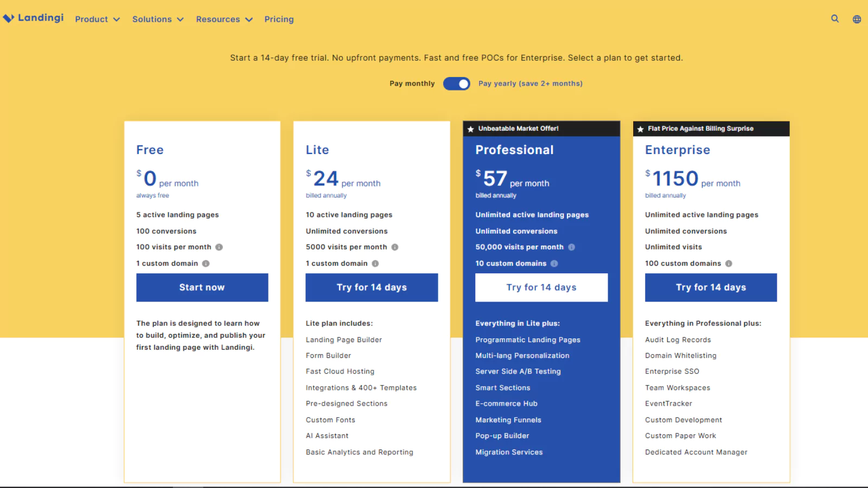The image size is (868, 488).
Task: Click Try for 14 days on Professional plan
Action: click(x=541, y=287)
